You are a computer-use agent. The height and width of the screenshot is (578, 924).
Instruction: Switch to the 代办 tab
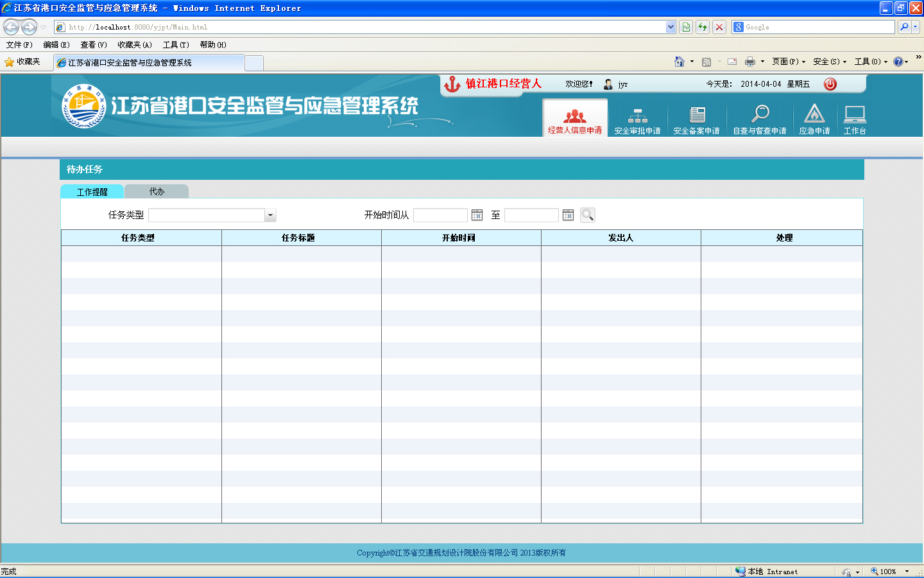tap(157, 191)
